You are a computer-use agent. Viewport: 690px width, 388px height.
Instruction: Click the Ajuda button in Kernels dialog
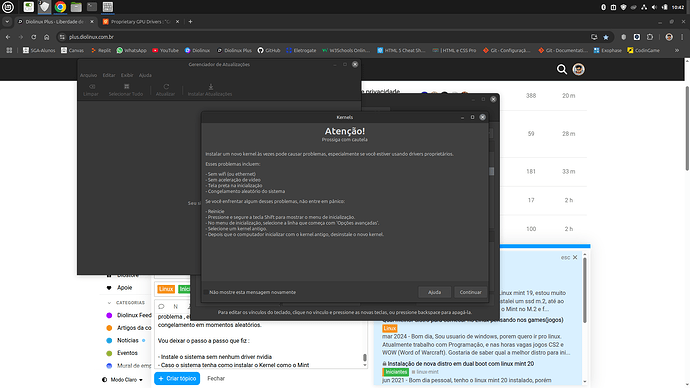click(434, 292)
